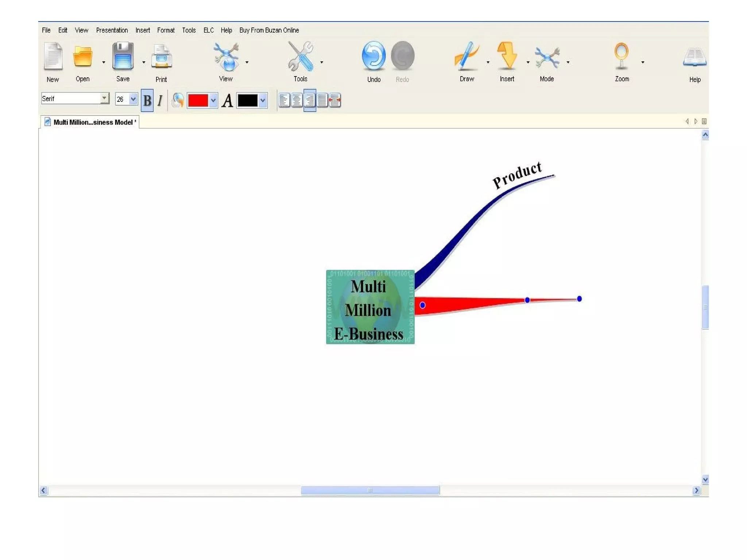
Task: Expand the Serif font dropdown
Action: [104, 98]
